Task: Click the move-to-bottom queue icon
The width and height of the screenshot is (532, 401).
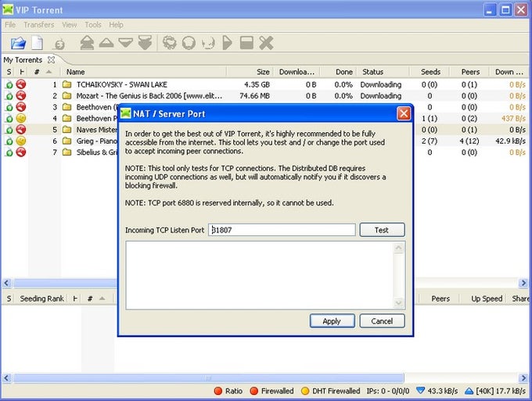Action: pos(146,43)
